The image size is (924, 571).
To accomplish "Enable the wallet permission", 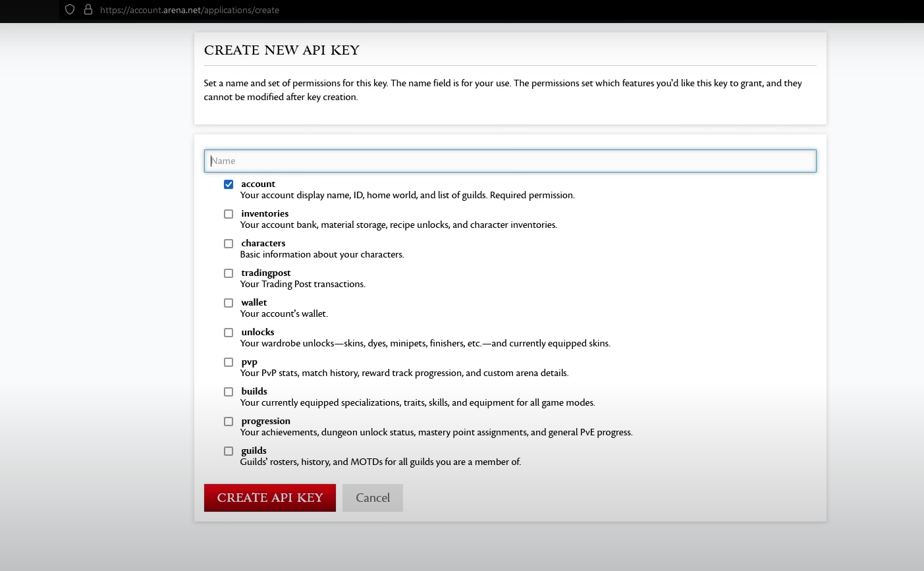I will pyautogui.click(x=229, y=303).
